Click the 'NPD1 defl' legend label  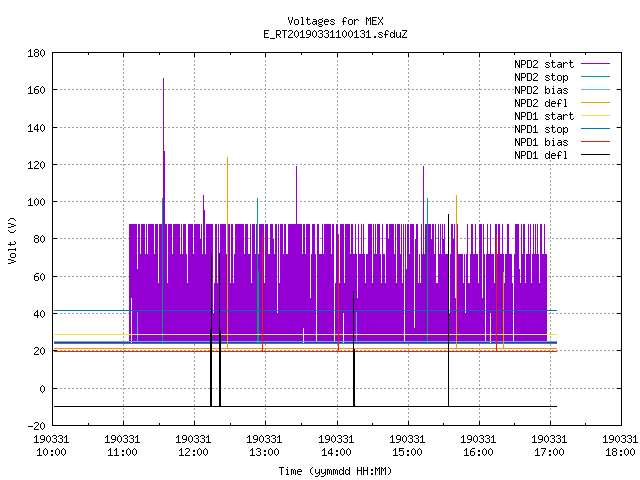click(541, 155)
